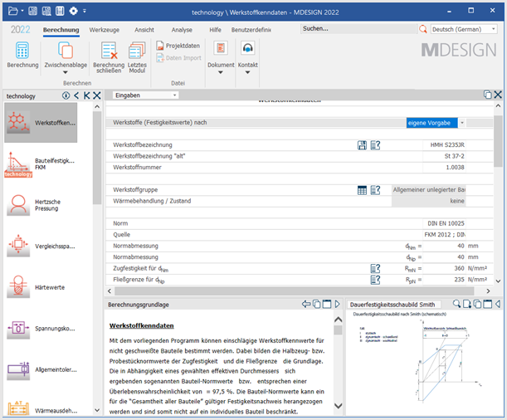The image size is (507, 420).
Task: Open the quick access toolbar dropdown arrow
Action: point(85,12)
